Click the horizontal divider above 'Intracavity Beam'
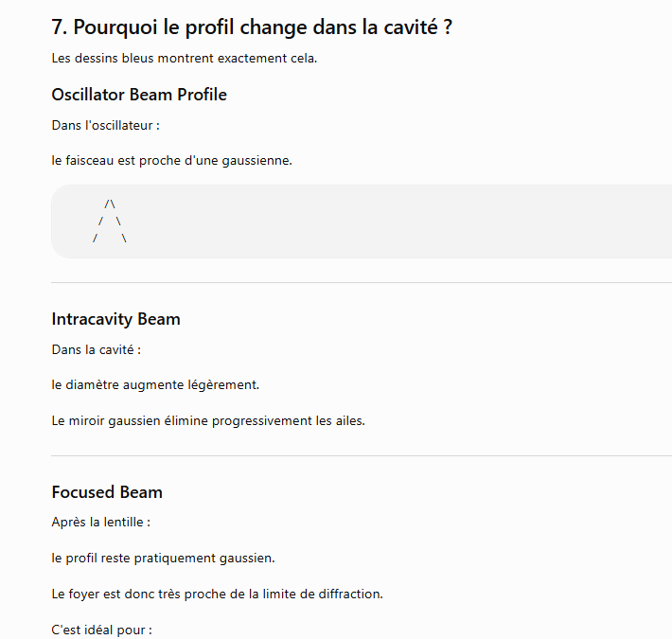672x639 pixels. click(x=362, y=282)
